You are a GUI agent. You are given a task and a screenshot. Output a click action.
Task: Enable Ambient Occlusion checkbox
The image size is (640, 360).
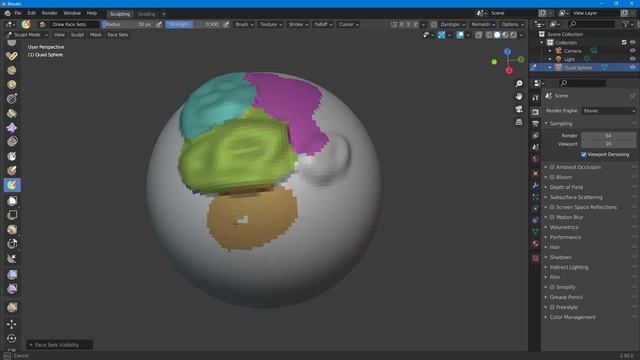coord(552,167)
